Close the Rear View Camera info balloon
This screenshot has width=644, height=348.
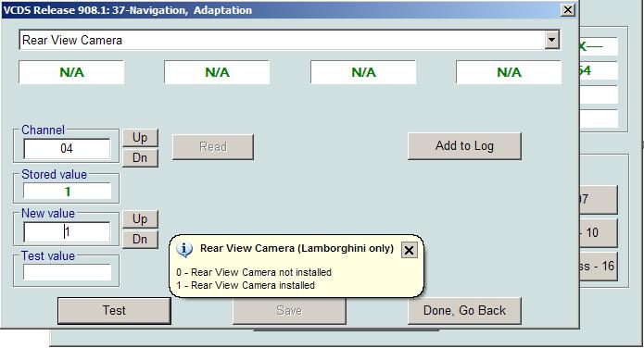pos(409,250)
